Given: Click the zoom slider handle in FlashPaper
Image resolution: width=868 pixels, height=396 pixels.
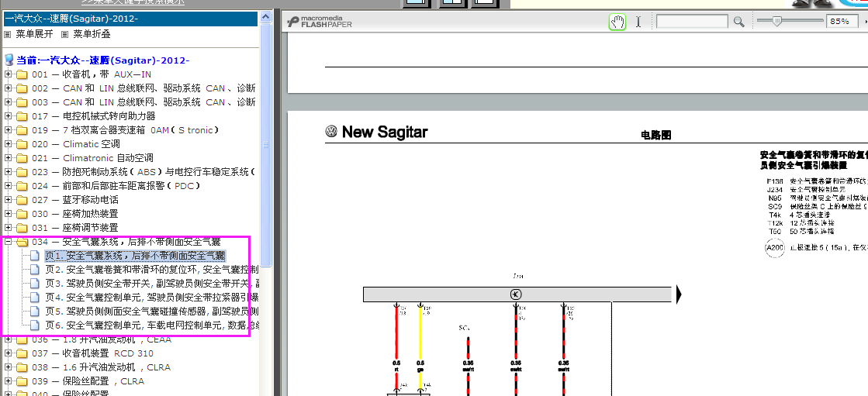Looking at the screenshot, I should coord(776,21).
